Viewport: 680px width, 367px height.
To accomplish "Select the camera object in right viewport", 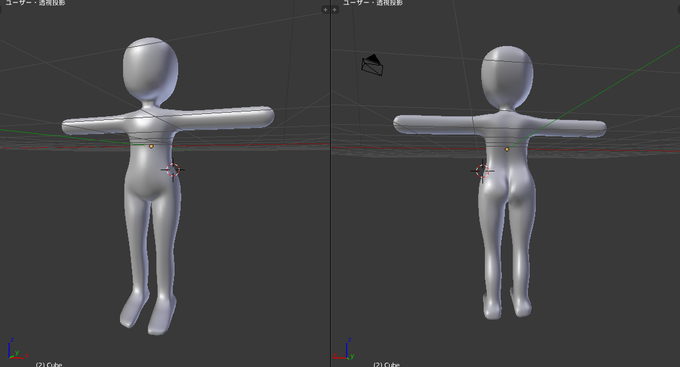I will coord(372,65).
